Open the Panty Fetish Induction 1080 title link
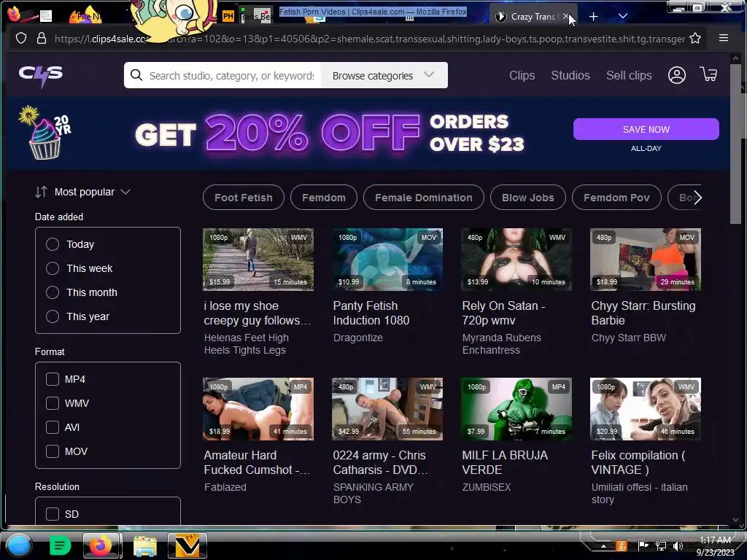This screenshot has width=747, height=560. point(371,313)
